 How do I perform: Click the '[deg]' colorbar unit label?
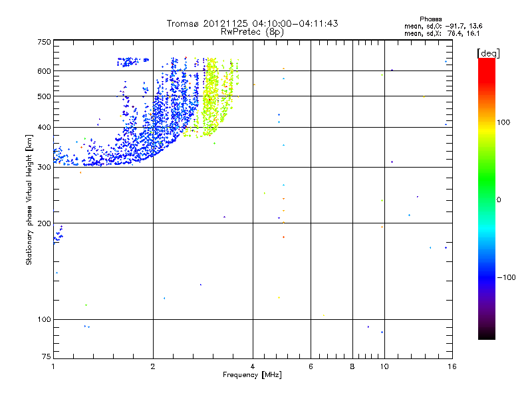click(488, 53)
